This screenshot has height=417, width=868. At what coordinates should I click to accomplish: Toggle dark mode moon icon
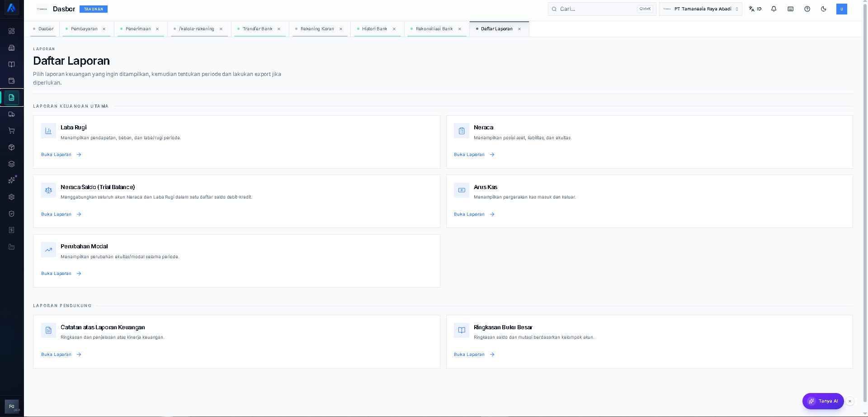(824, 9)
